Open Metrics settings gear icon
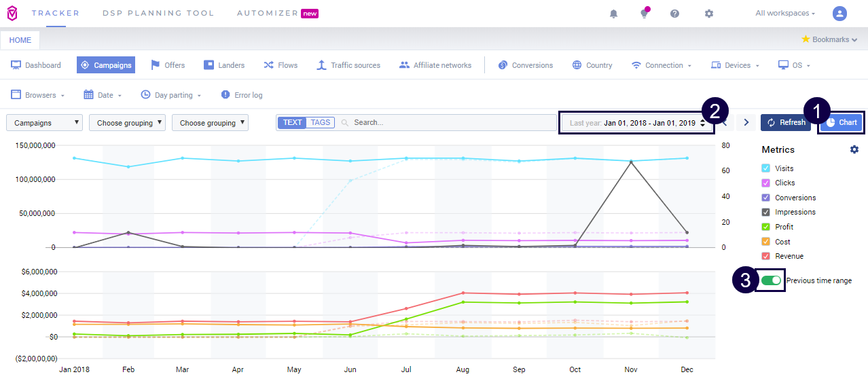Viewport: 868px width, 383px height. (854, 149)
